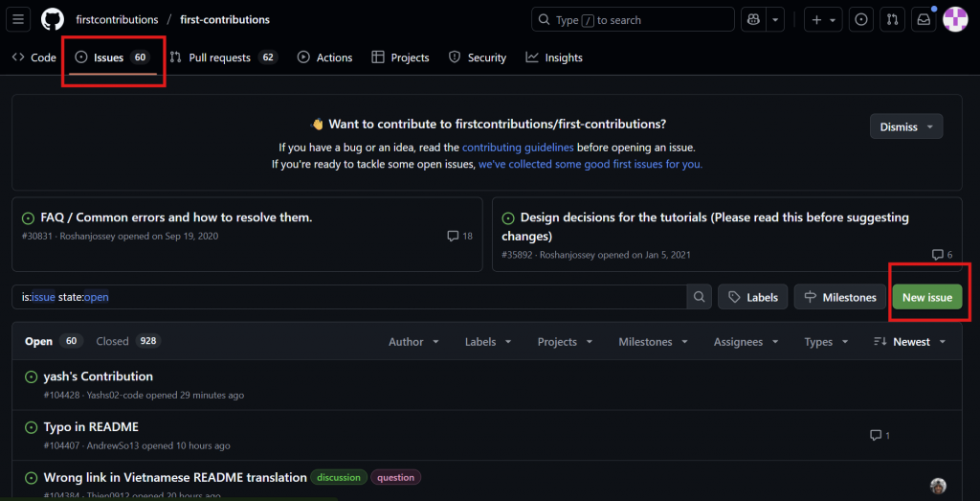Go to the Actions tab
The image size is (980, 501).
click(x=325, y=57)
